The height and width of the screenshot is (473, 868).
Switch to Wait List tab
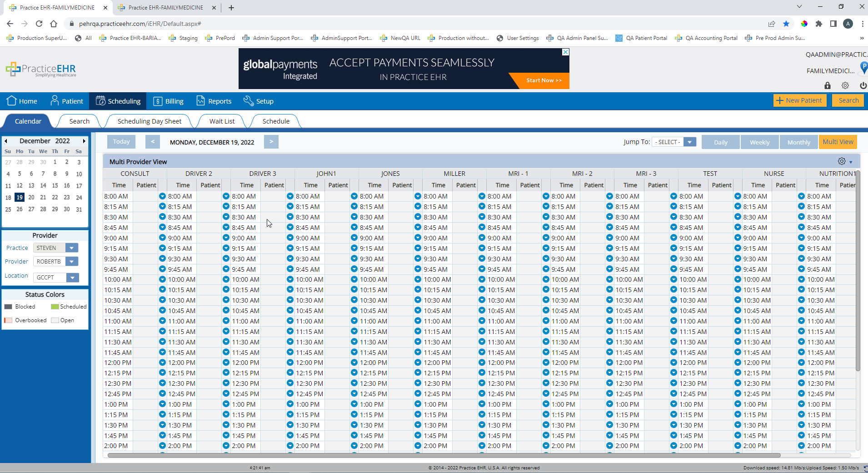(x=222, y=121)
